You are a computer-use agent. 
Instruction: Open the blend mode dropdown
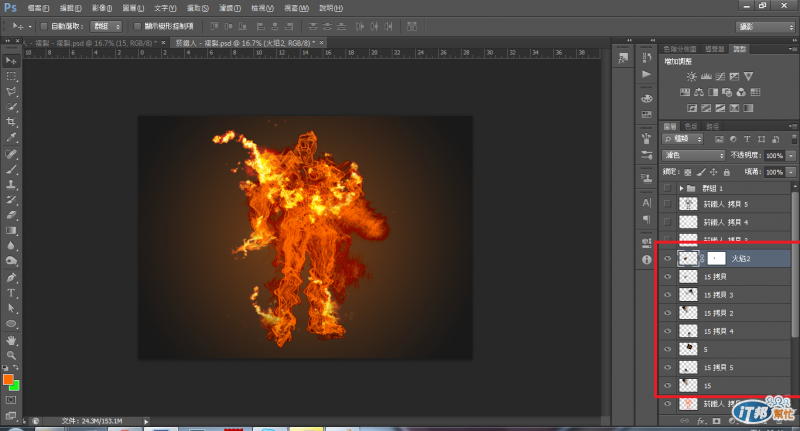(x=693, y=155)
